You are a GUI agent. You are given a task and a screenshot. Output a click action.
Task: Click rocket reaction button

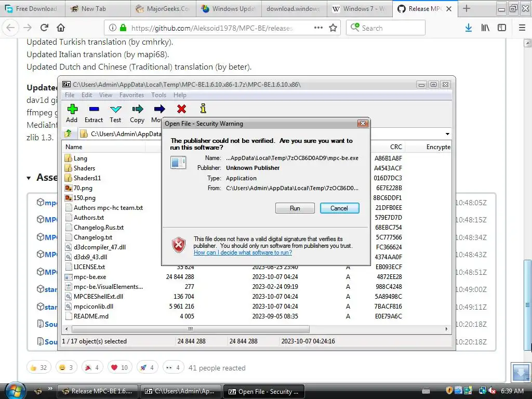coord(147,367)
